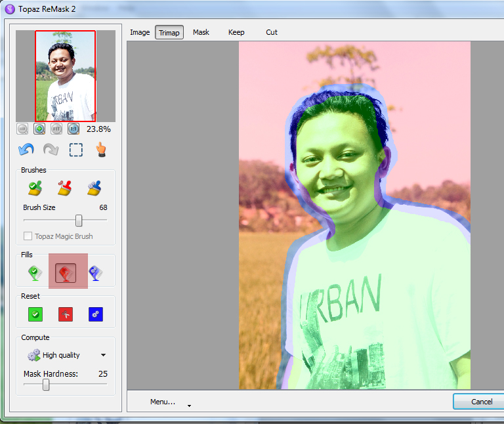Pick the blue compute fill bucket
The image size is (504, 424).
(x=95, y=273)
